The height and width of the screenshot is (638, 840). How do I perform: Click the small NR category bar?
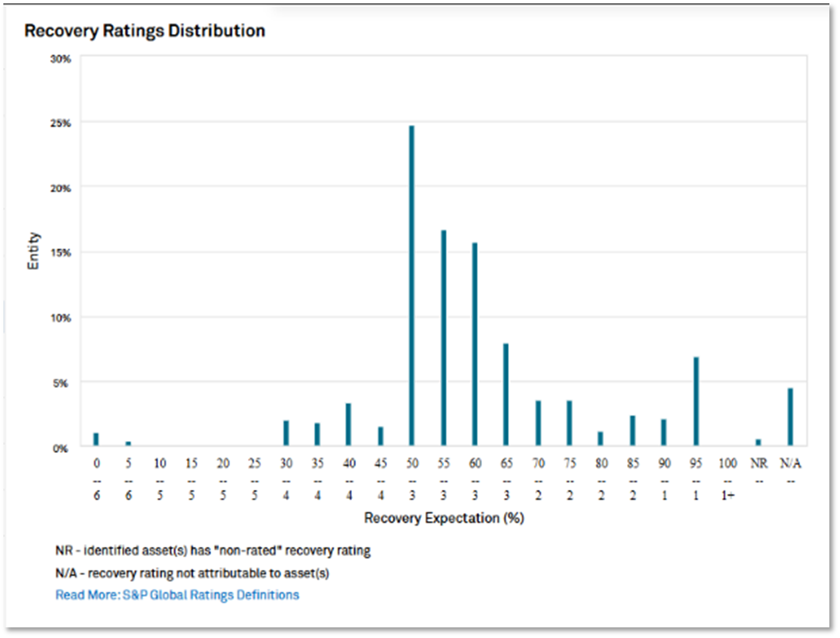pyautogui.click(x=758, y=442)
